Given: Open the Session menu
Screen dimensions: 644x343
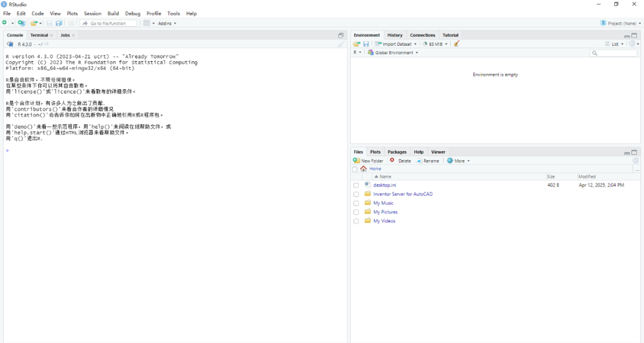Looking at the screenshot, I should tap(92, 13).
